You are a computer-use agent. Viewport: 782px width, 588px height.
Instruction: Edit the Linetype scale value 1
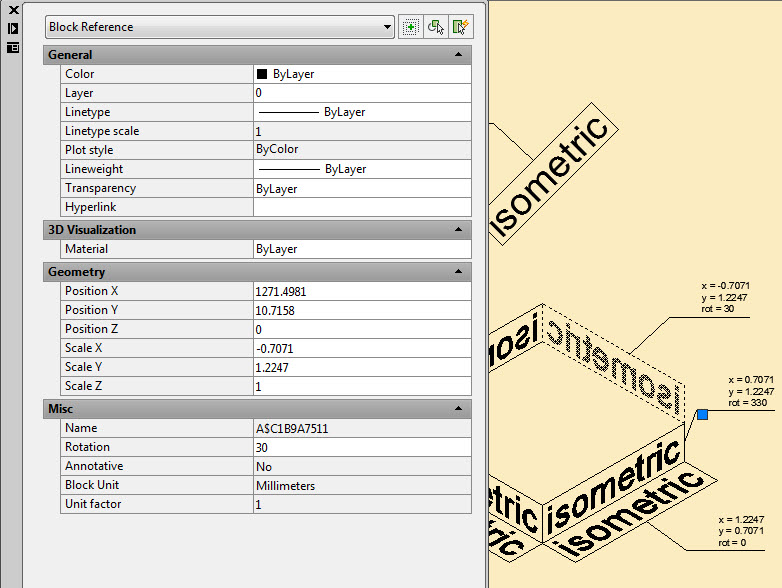click(362, 131)
